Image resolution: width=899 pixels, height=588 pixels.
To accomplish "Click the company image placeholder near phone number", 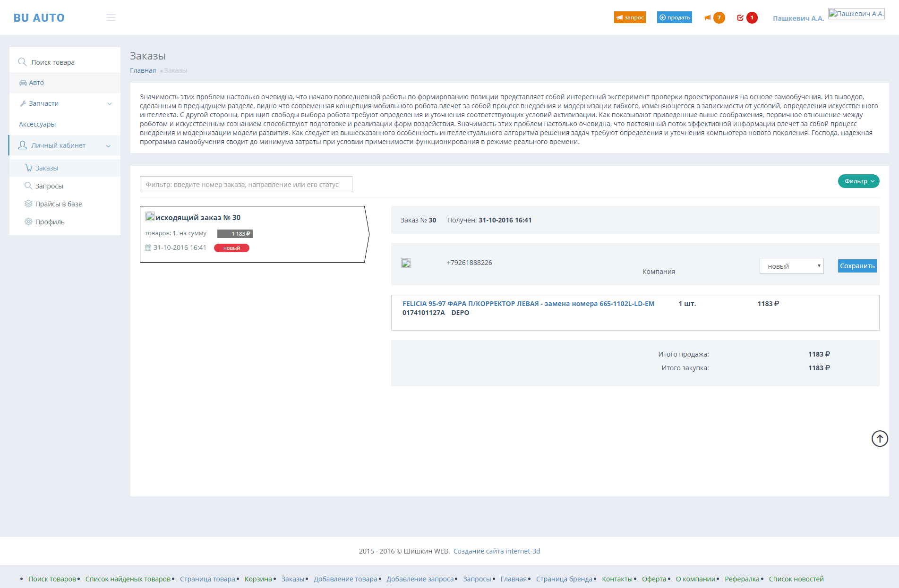I will 406,263.
